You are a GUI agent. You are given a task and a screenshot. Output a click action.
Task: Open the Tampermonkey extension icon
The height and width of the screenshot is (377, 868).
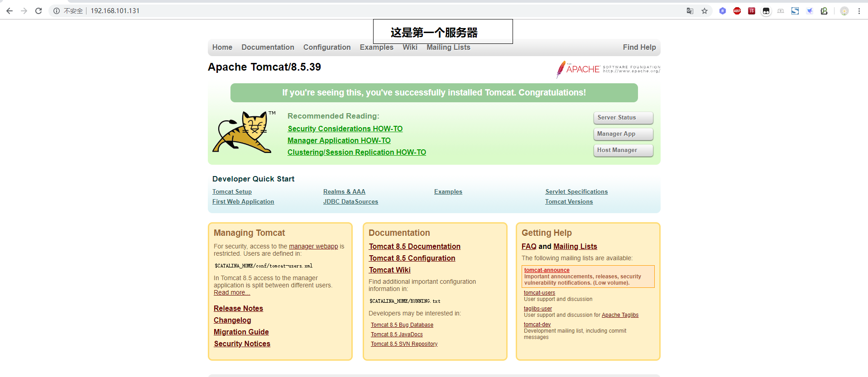tap(766, 11)
